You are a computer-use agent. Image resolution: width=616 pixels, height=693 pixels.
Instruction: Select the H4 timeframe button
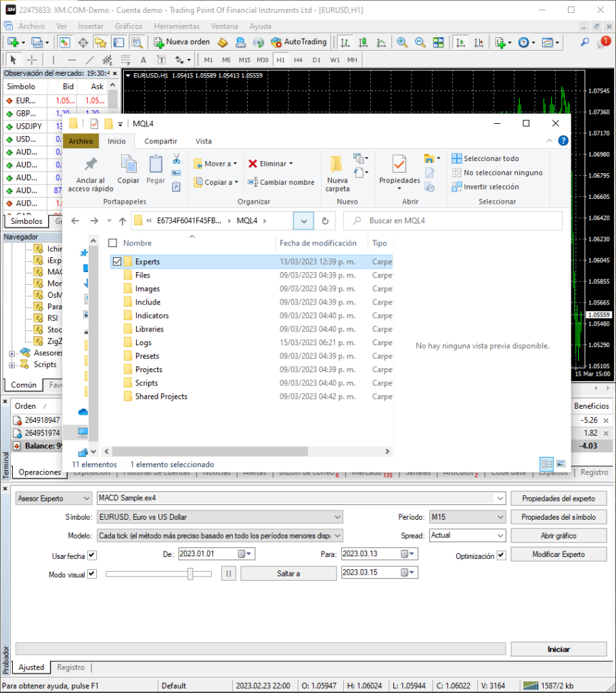coord(298,60)
